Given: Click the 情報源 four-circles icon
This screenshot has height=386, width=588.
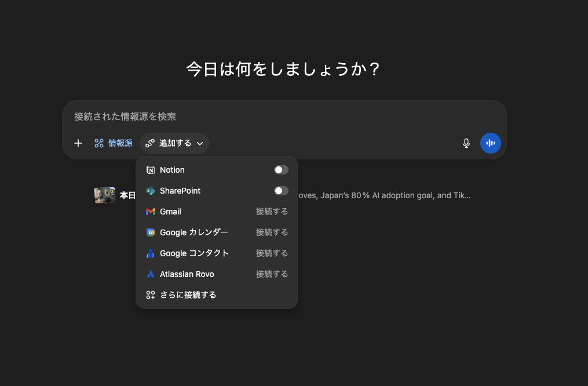Looking at the screenshot, I should click(x=99, y=143).
